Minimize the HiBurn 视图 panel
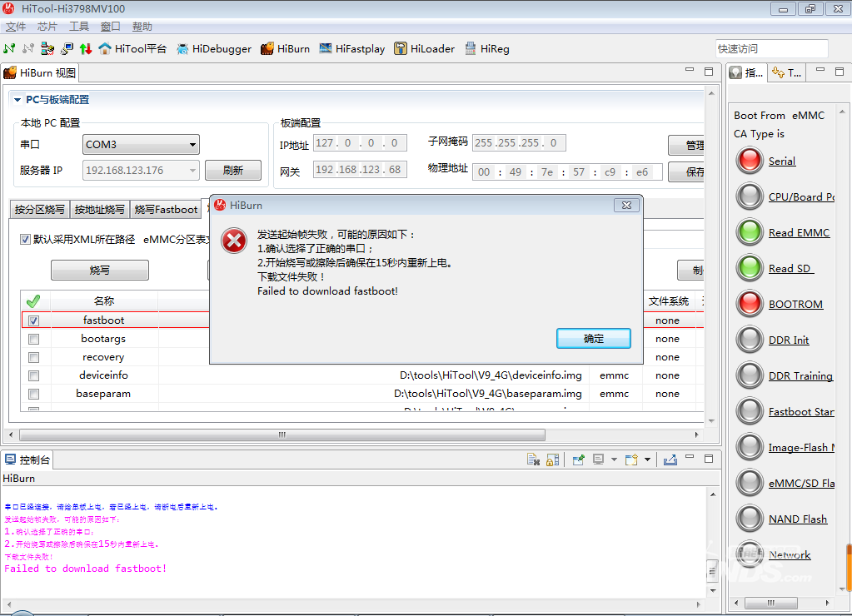This screenshot has height=616, width=852. (x=690, y=70)
